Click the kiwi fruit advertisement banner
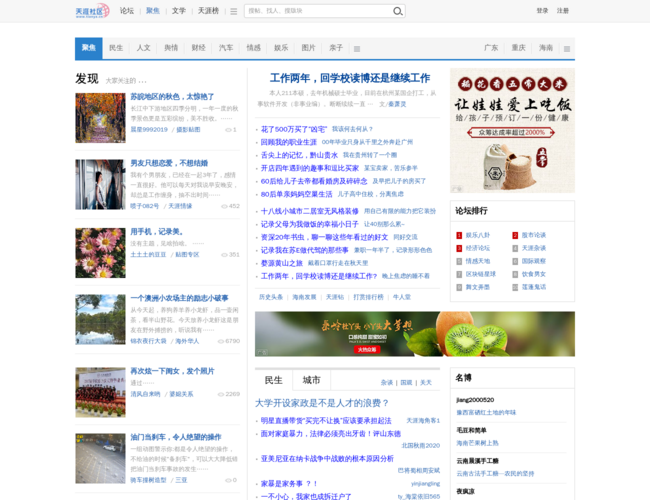This screenshot has width=650, height=500. [415, 334]
